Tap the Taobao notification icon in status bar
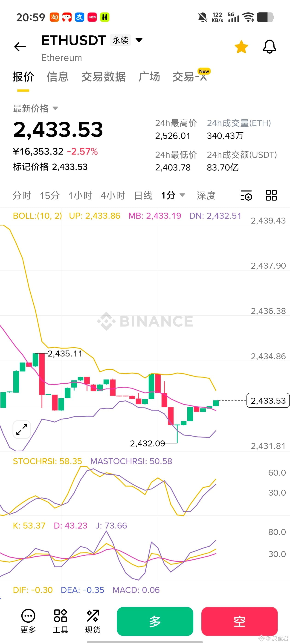The image size is (290, 644). [54, 17]
